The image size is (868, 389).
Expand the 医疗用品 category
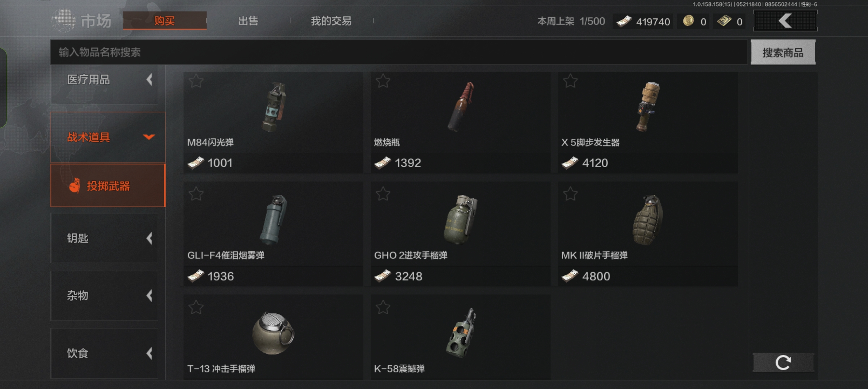(x=104, y=80)
